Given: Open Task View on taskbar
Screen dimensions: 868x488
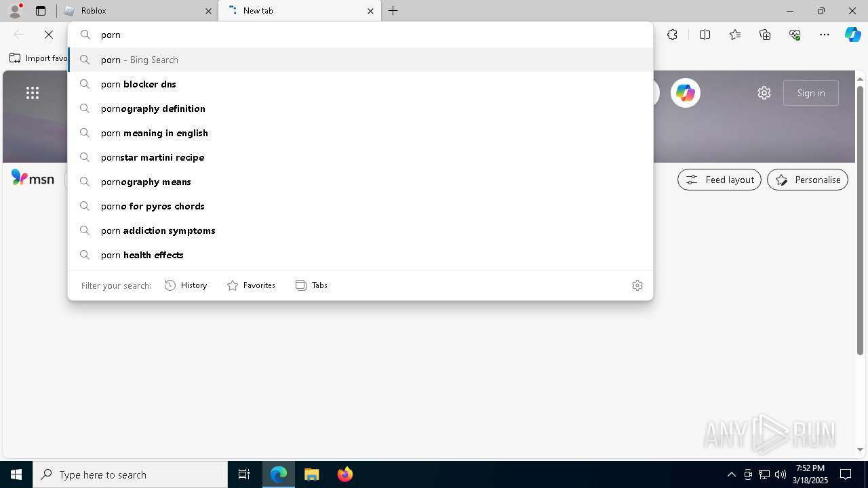Looking at the screenshot, I should point(244,474).
